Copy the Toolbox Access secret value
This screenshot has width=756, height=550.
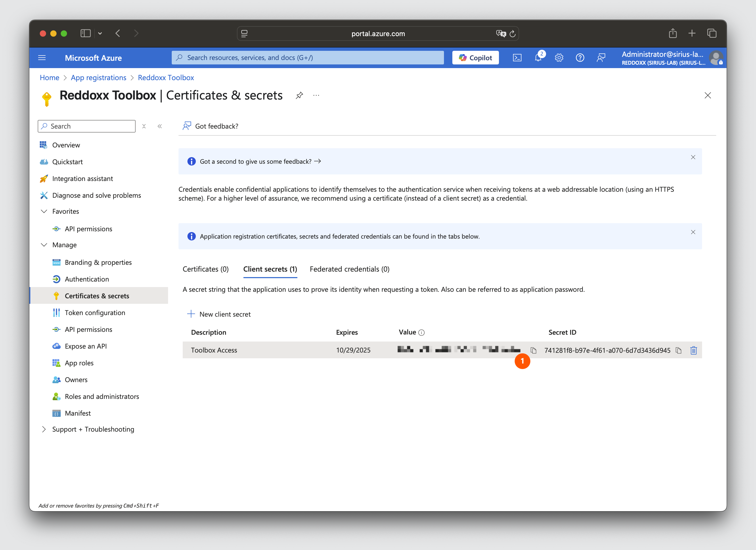533,350
